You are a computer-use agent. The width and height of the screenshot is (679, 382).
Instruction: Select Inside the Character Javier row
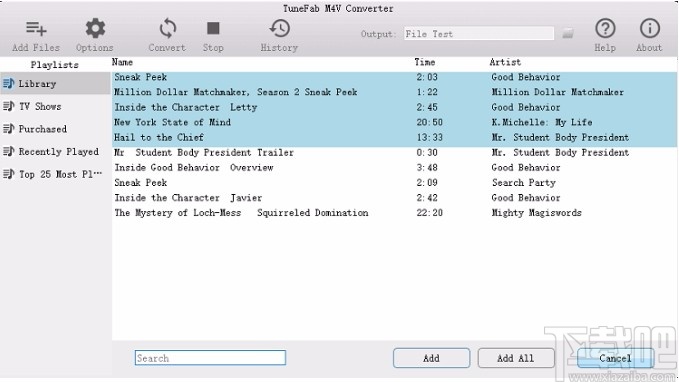point(394,198)
